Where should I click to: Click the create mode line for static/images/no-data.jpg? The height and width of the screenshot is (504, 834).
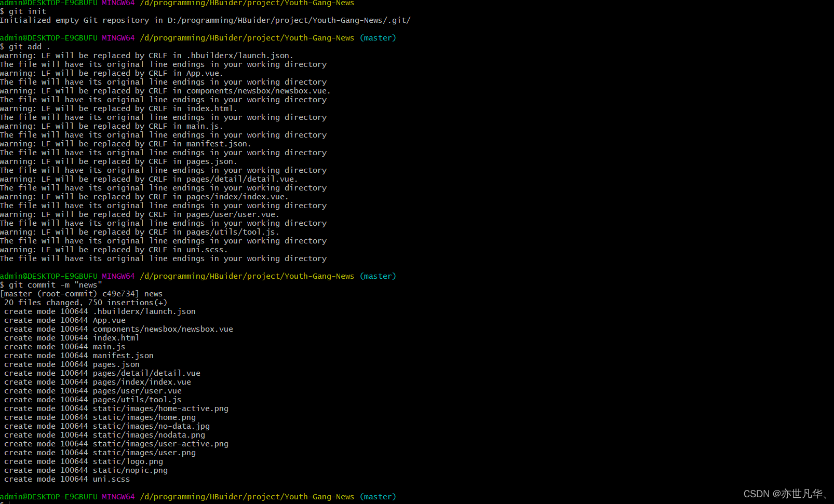107,426
